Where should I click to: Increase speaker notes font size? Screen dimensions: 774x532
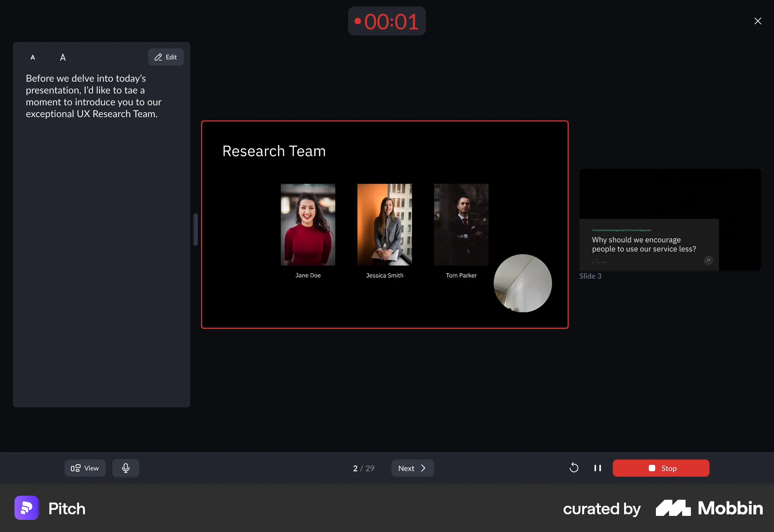point(63,57)
